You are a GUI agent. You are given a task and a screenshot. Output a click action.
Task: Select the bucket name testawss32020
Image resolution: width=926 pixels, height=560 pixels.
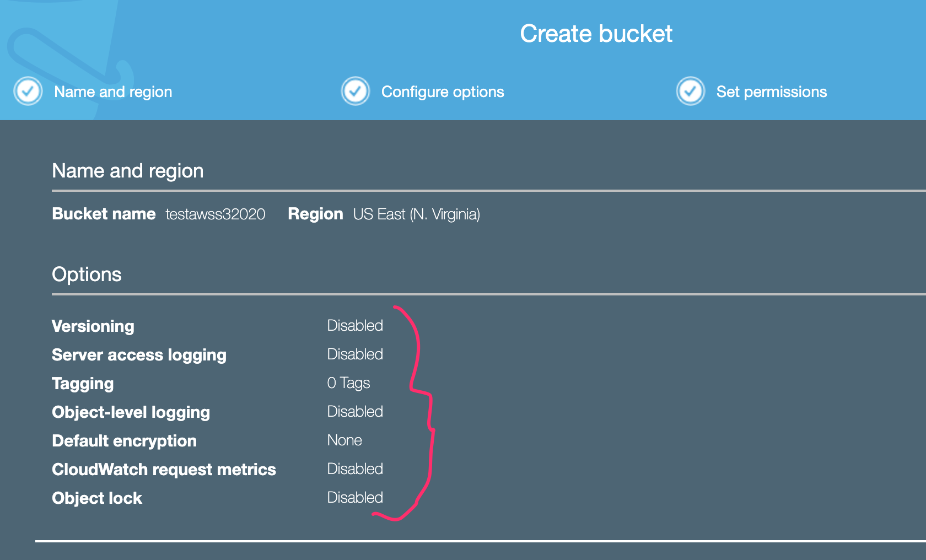[216, 214]
